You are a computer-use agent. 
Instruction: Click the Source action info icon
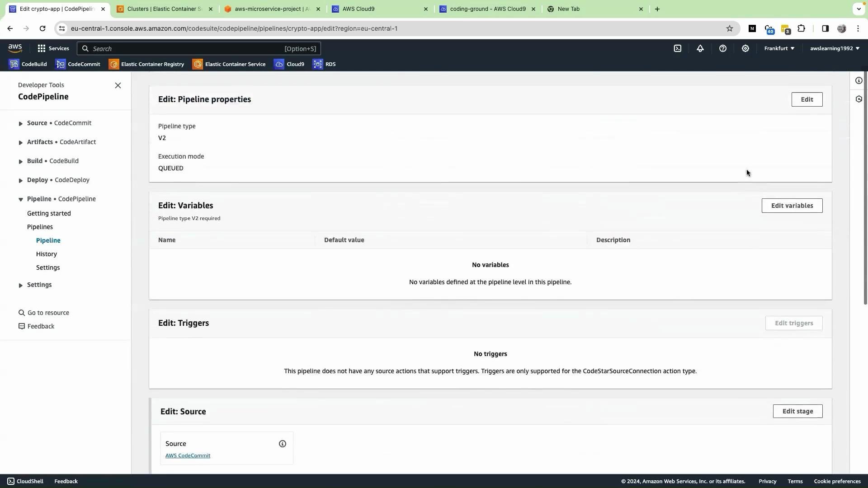point(283,444)
